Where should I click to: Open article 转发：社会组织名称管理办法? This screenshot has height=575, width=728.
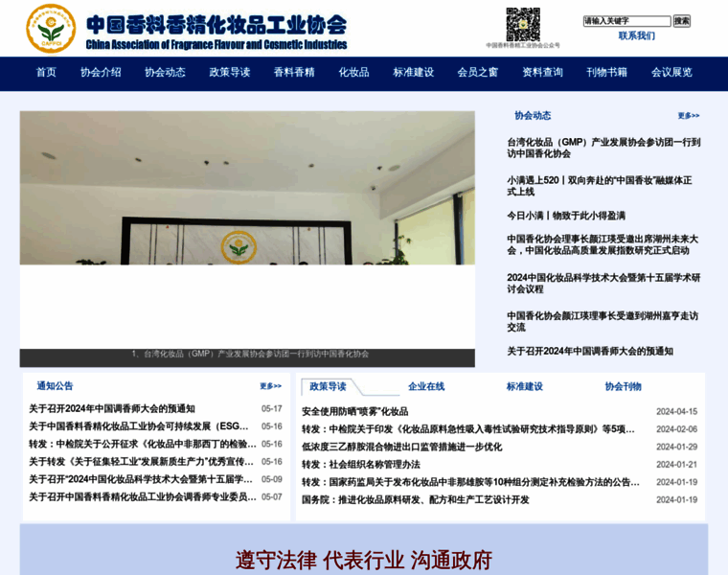click(361, 465)
